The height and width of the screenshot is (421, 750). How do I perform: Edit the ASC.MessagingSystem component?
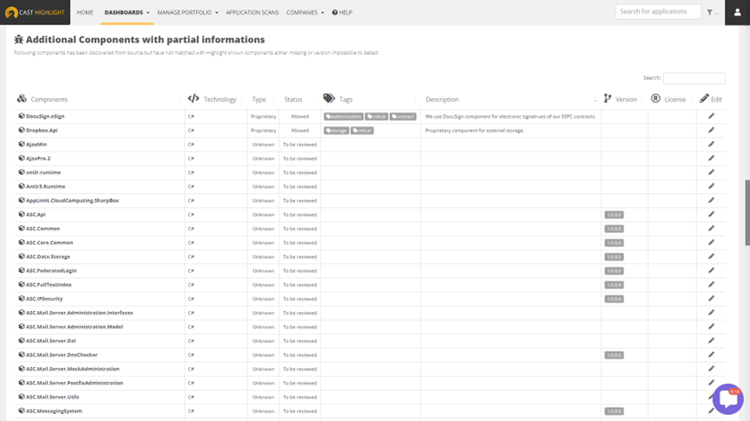click(x=711, y=411)
